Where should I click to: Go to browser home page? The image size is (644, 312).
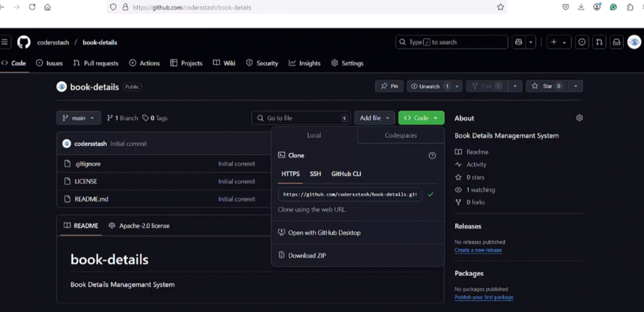tap(48, 7)
